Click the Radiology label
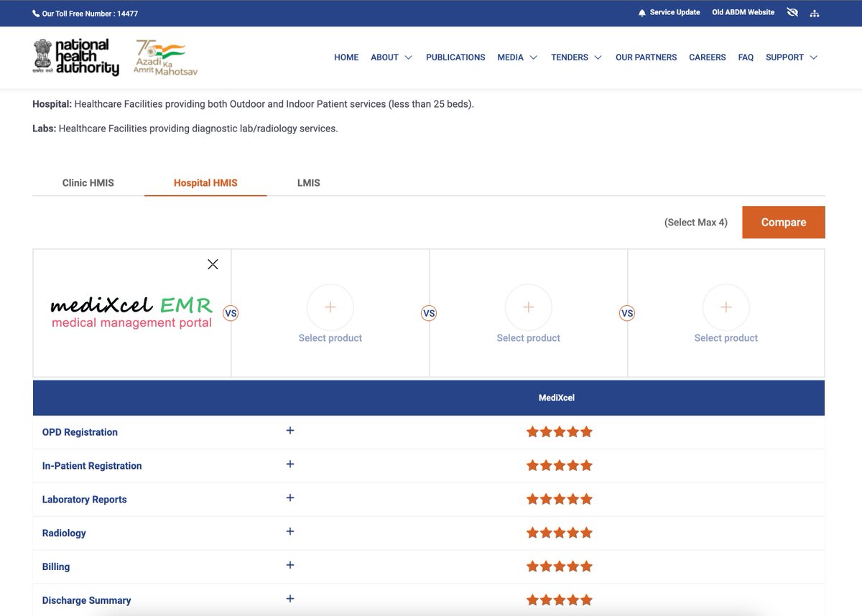 coord(64,533)
